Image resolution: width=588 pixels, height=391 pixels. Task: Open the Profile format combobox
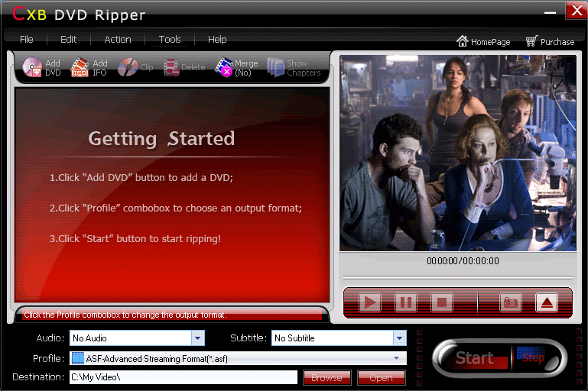pyautogui.click(x=238, y=358)
